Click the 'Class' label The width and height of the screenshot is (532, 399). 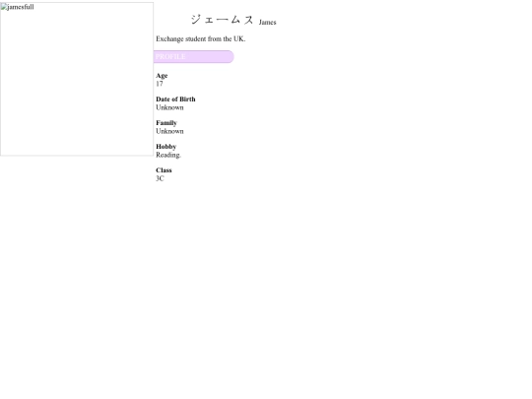click(164, 170)
